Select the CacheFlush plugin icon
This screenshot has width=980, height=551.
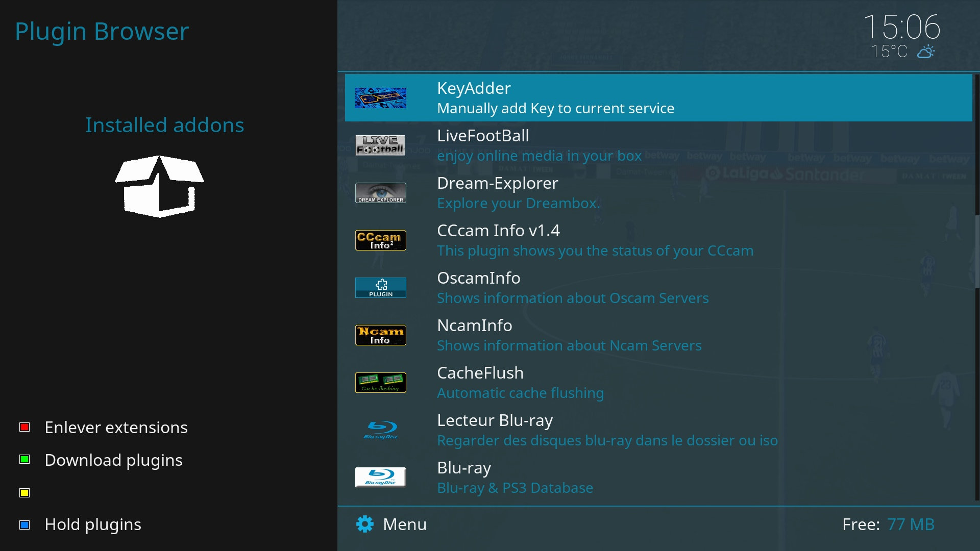(x=380, y=382)
